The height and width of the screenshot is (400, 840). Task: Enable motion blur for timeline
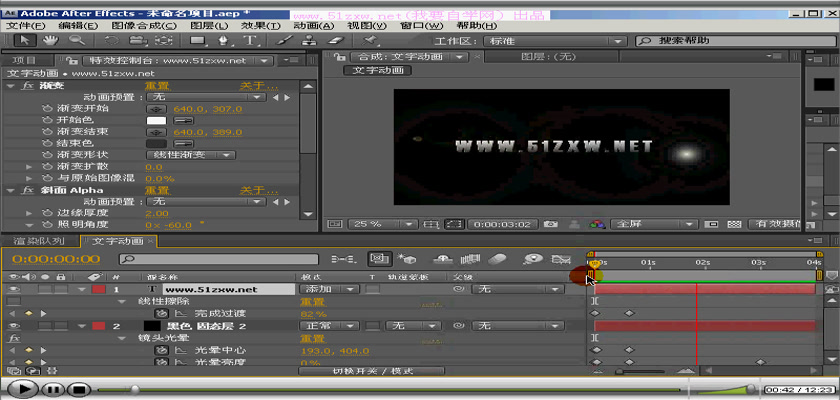click(498, 259)
